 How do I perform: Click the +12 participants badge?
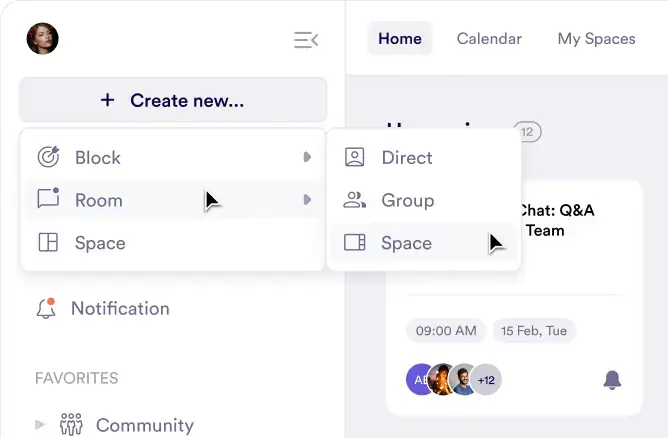[x=487, y=380]
